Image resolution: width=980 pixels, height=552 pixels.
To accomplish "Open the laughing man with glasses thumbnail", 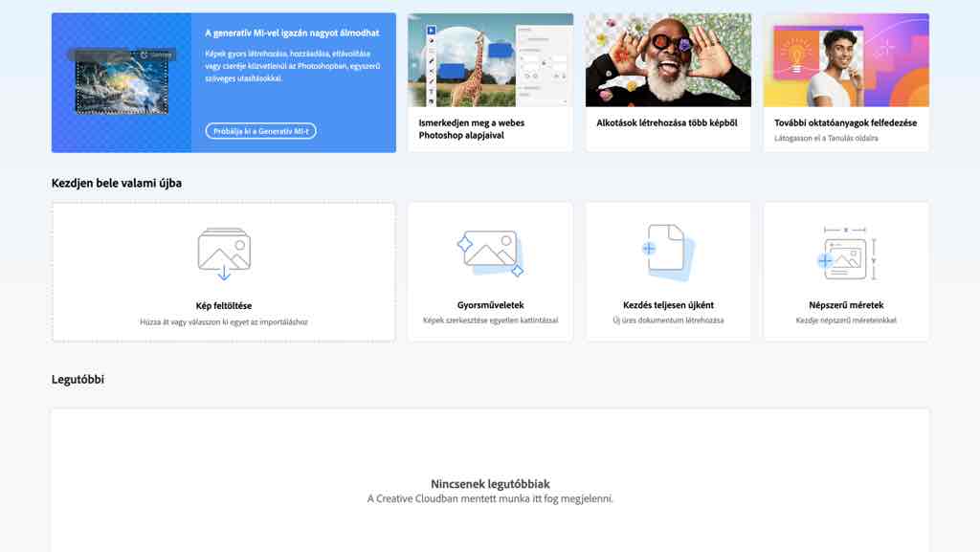I will point(668,60).
